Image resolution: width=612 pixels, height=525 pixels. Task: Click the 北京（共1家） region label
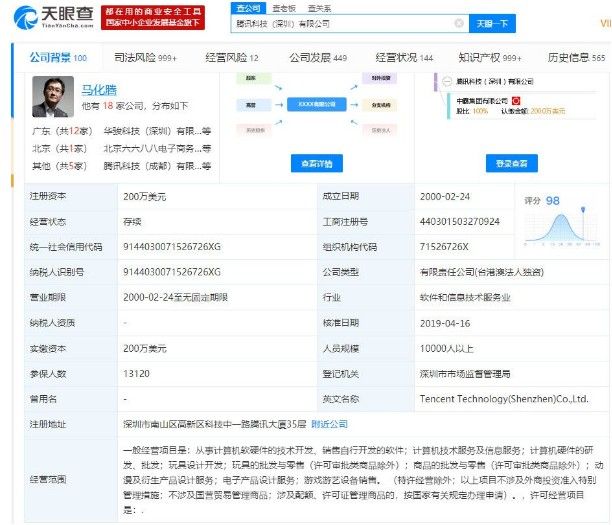pyautogui.click(x=59, y=149)
